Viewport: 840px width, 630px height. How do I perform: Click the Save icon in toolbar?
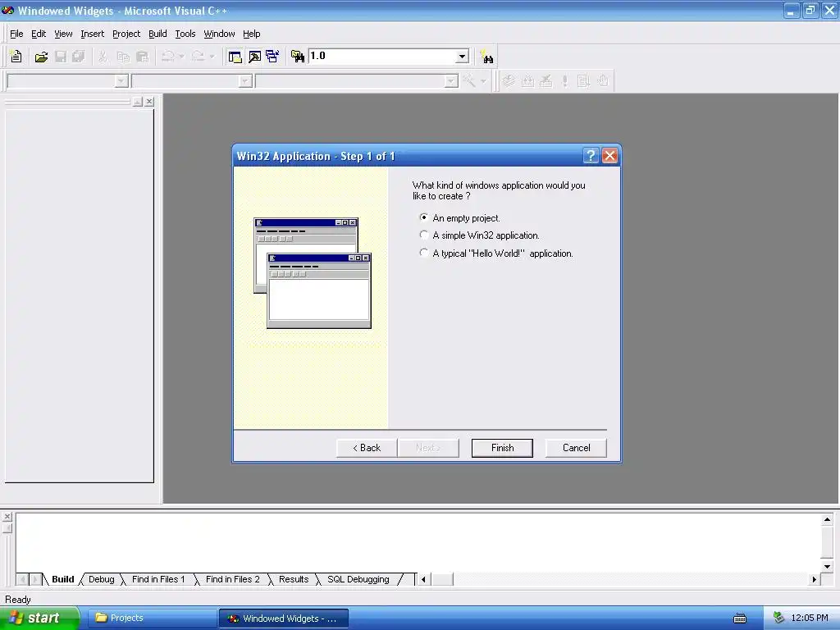click(x=61, y=57)
